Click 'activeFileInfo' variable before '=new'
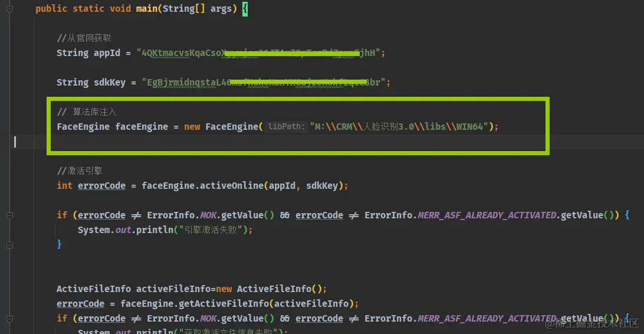 coord(173,289)
